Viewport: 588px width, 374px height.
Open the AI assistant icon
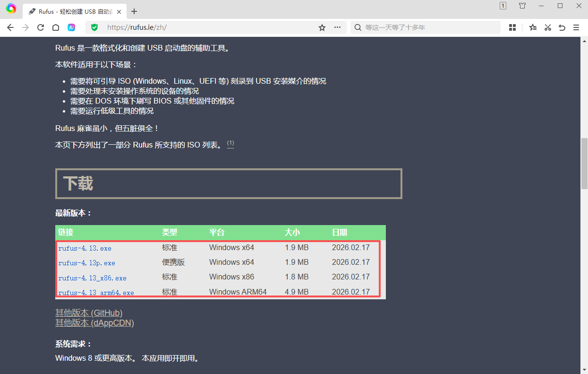71,27
